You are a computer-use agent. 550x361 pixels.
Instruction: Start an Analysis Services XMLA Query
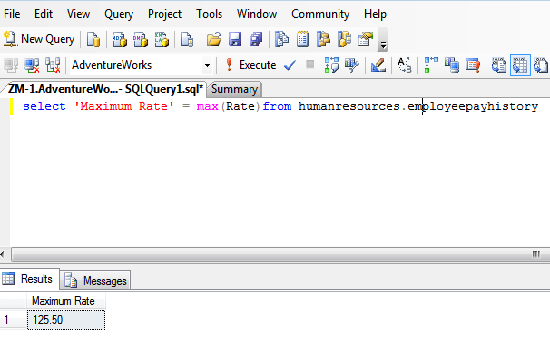click(x=161, y=39)
